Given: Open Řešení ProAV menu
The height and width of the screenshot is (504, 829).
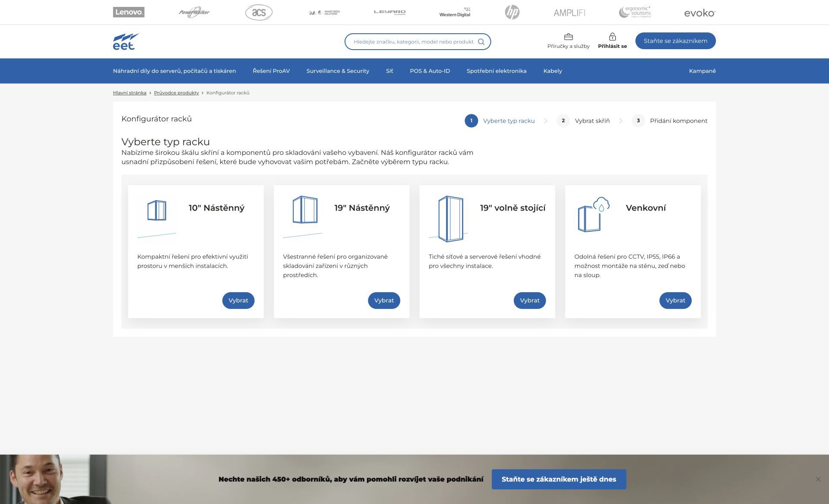Looking at the screenshot, I should pos(271,71).
